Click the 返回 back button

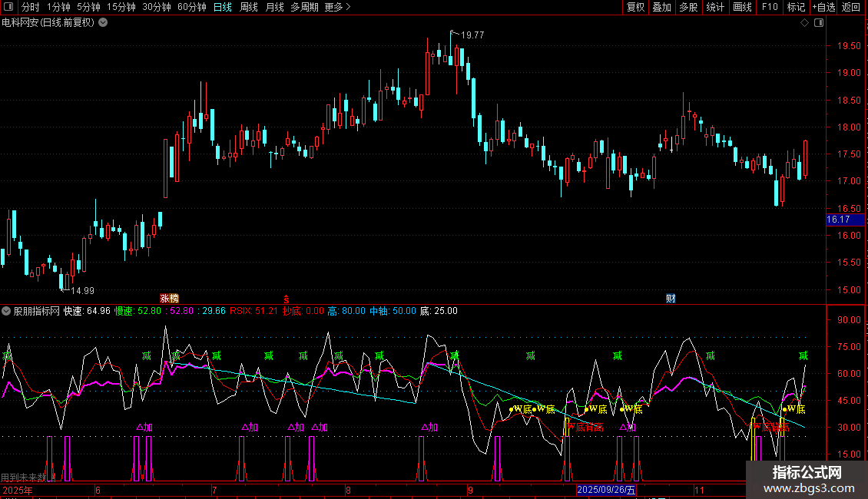[851, 8]
